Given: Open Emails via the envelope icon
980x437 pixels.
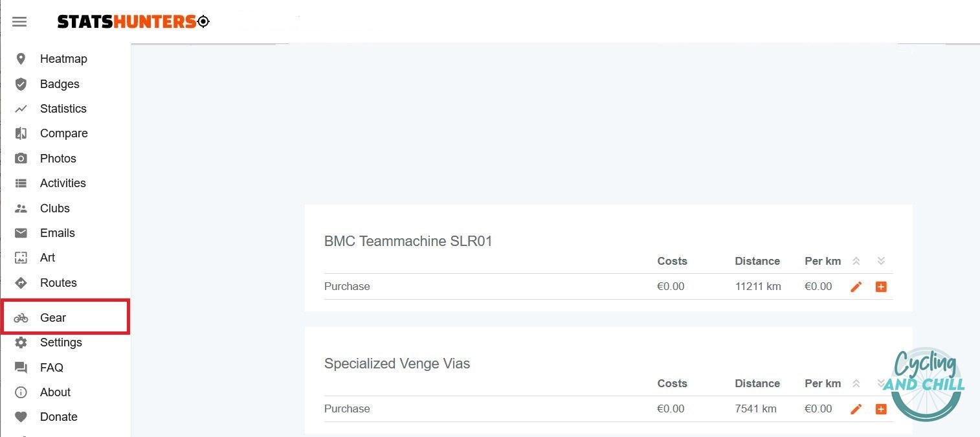Looking at the screenshot, I should point(20,232).
